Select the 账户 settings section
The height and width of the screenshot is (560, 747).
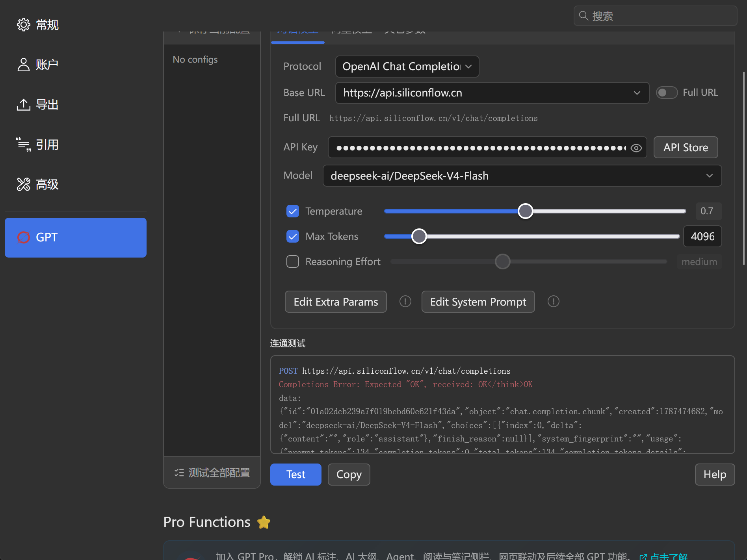[x=76, y=65]
